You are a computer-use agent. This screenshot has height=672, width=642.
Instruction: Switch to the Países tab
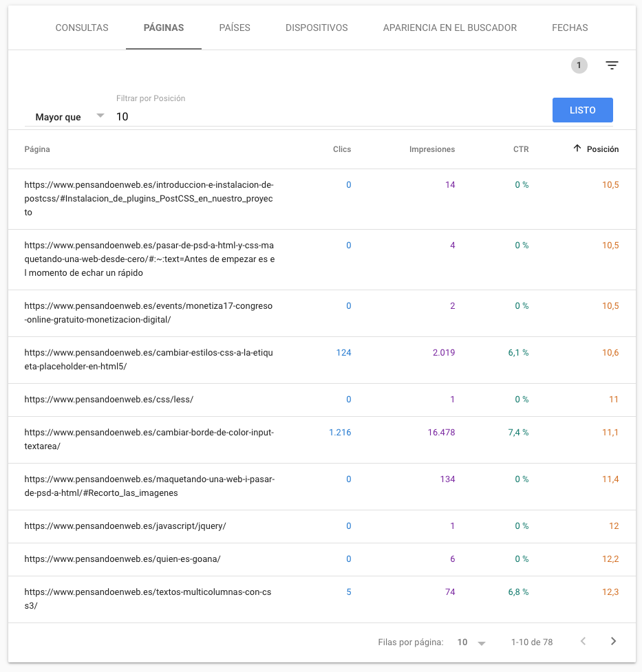tap(235, 28)
